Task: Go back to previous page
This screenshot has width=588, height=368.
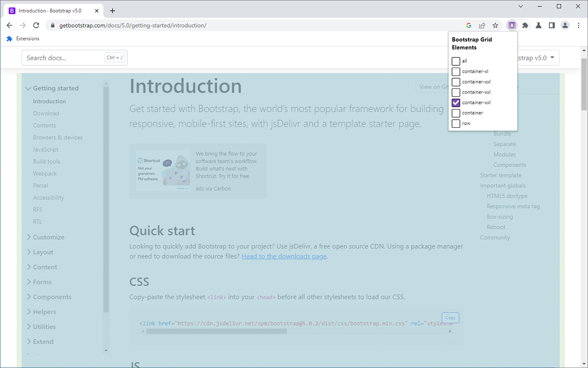Action: coord(10,25)
